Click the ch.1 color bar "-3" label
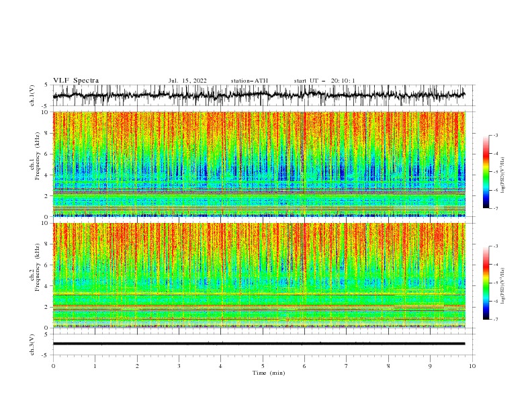 point(495,135)
